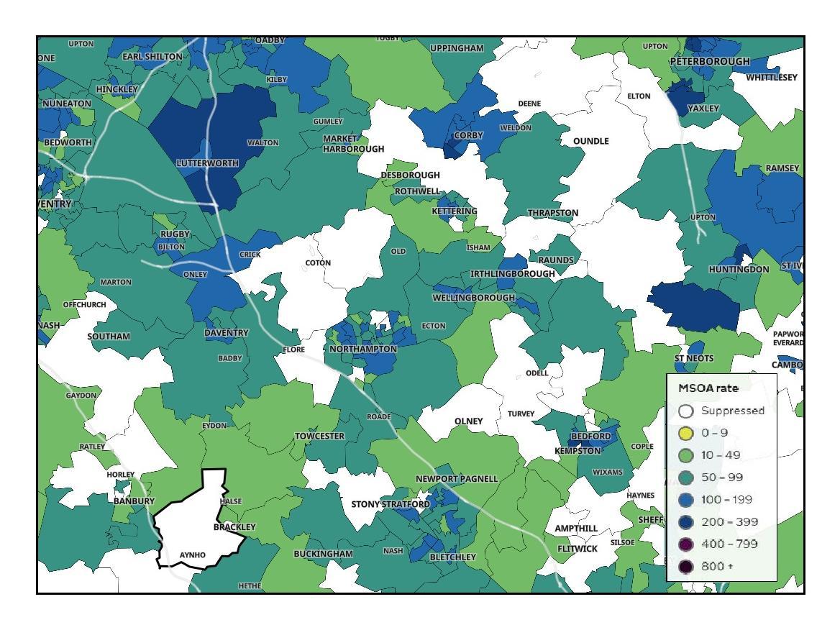Viewport: 840px width, 630px height.
Task: Click the Yaxley label
Action: point(703,108)
